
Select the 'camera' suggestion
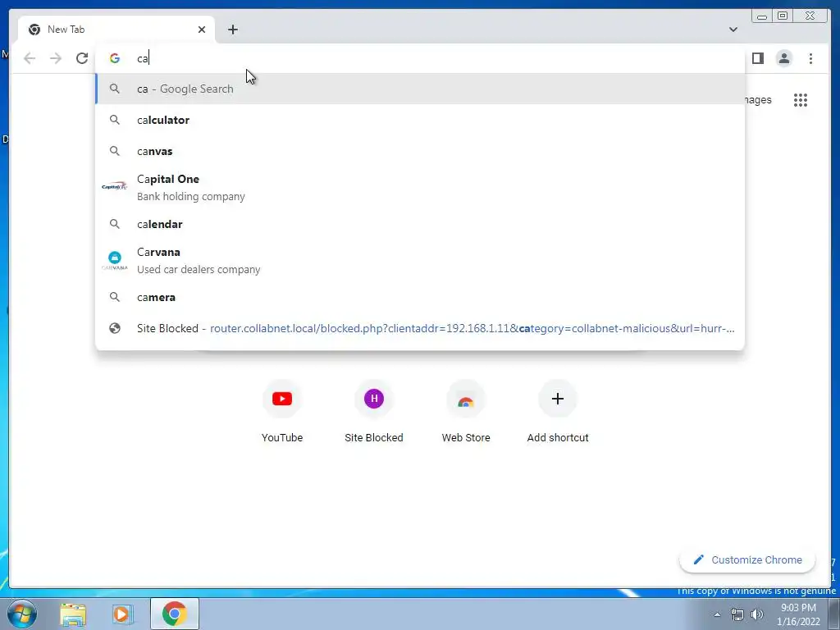click(420, 297)
